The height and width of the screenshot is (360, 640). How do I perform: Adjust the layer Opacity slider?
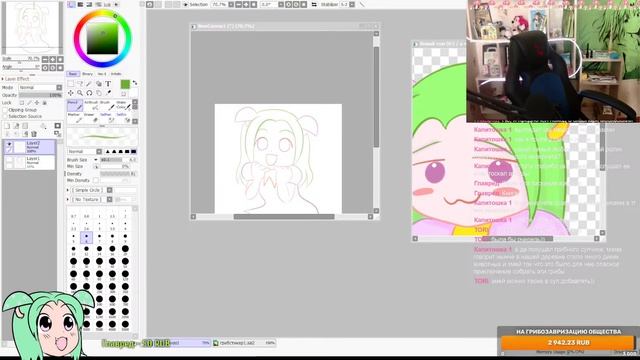(40, 95)
